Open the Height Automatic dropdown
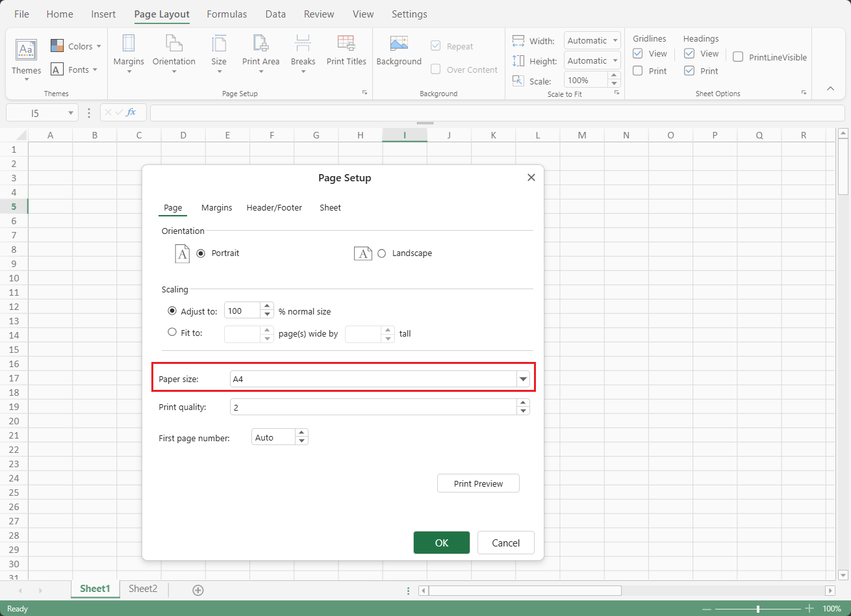Image resolution: width=851 pixels, height=616 pixels. pos(615,61)
